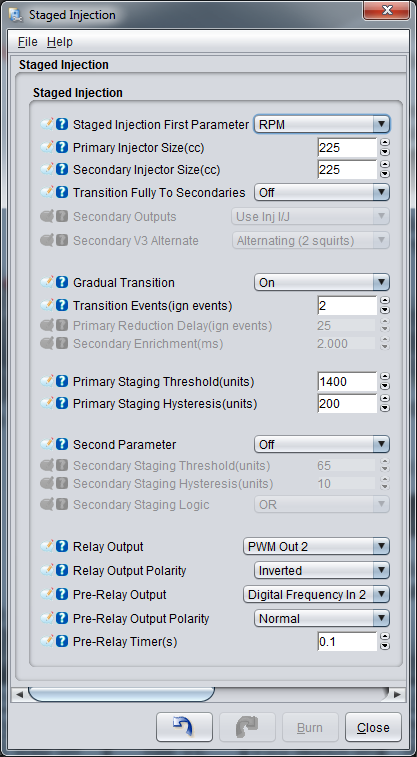
Task: Increase Pre-Relay Timer using up stepper
Action: pyautogui.click(x=385, y=637)
